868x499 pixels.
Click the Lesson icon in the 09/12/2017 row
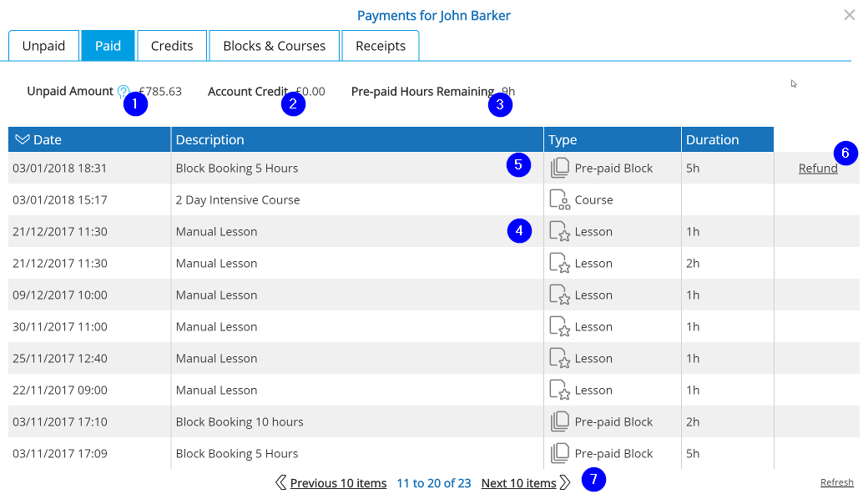coord(559,295)
